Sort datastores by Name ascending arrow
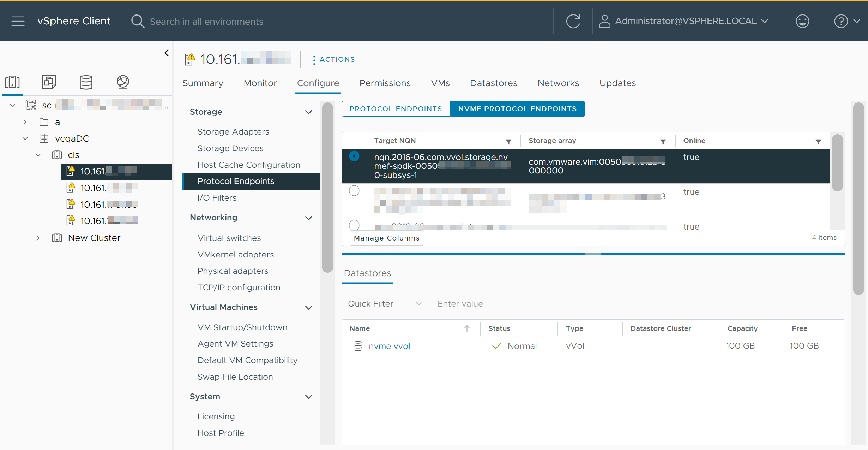 (467, 329)
